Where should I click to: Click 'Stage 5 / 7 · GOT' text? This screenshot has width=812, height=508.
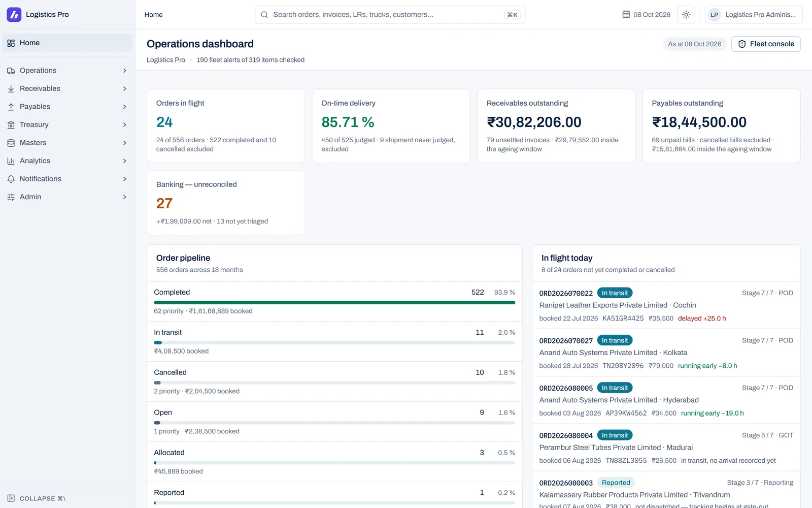pyautogui.click(x=767, y=435)
